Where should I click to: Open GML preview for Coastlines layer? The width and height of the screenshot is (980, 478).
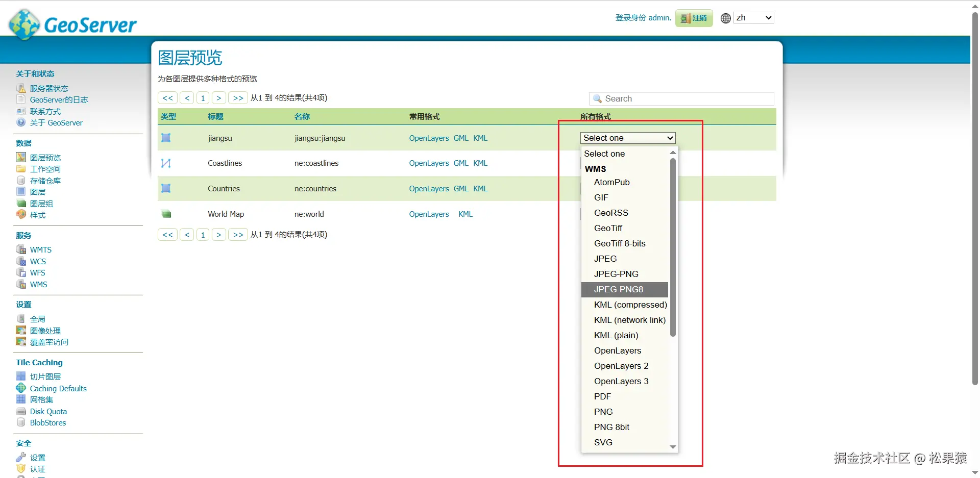[x=461, y=163]
